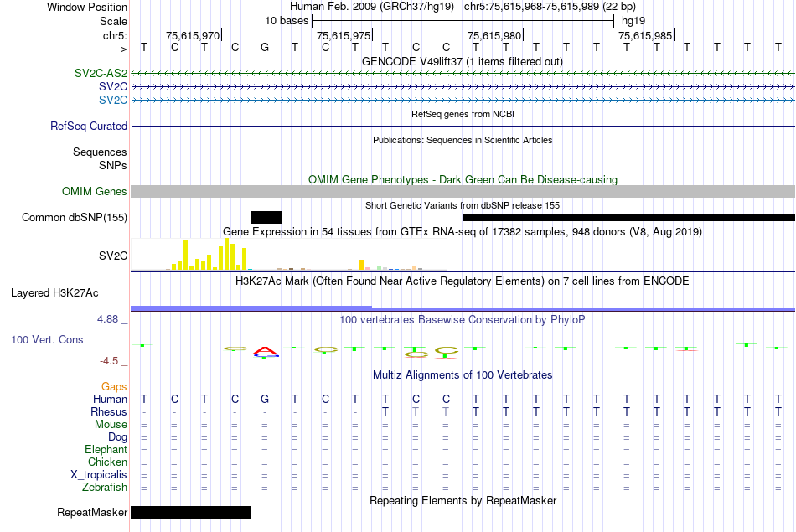Viewport: 796px width, 532px height.
Task: Click the Window Position label
Action: pos(87,7)
